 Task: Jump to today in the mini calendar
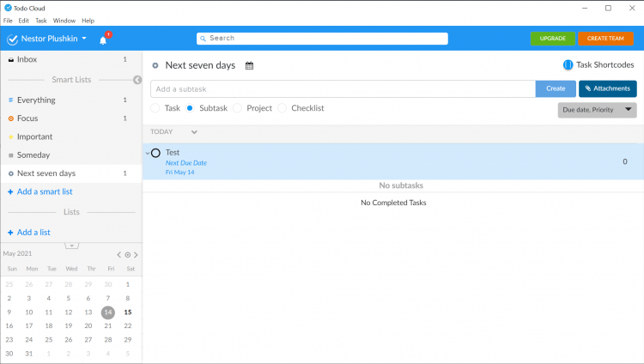coord(128,255)
